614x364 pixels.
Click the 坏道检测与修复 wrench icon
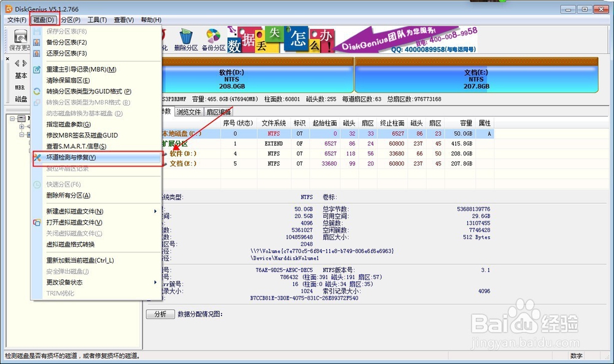[37, 157]
